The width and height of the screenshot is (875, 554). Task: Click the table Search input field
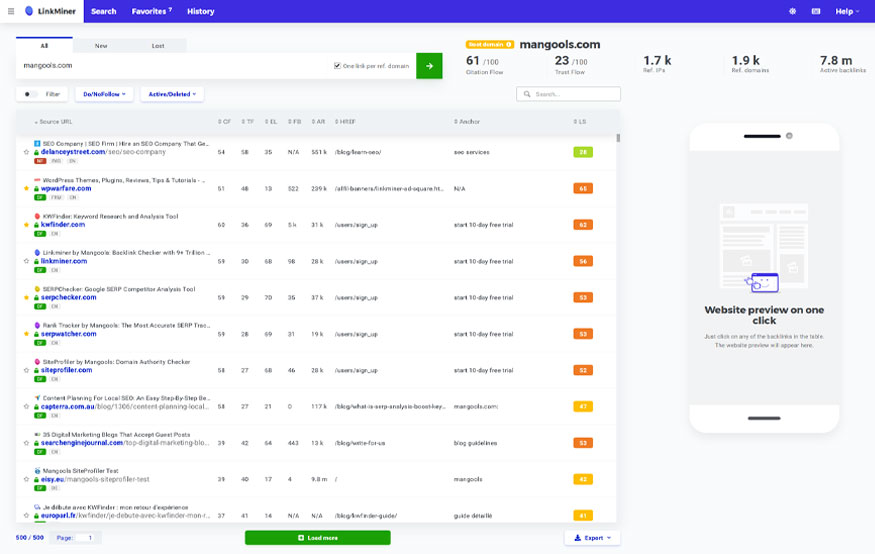pyautogui.click(x=568, y=94)
